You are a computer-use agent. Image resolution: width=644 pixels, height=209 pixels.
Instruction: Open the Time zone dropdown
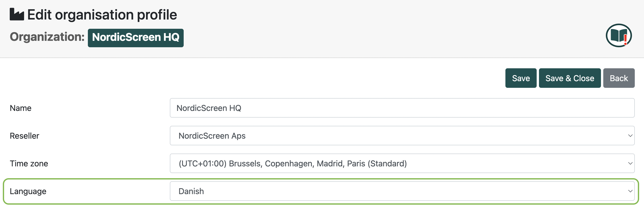[x=402, y=163]
